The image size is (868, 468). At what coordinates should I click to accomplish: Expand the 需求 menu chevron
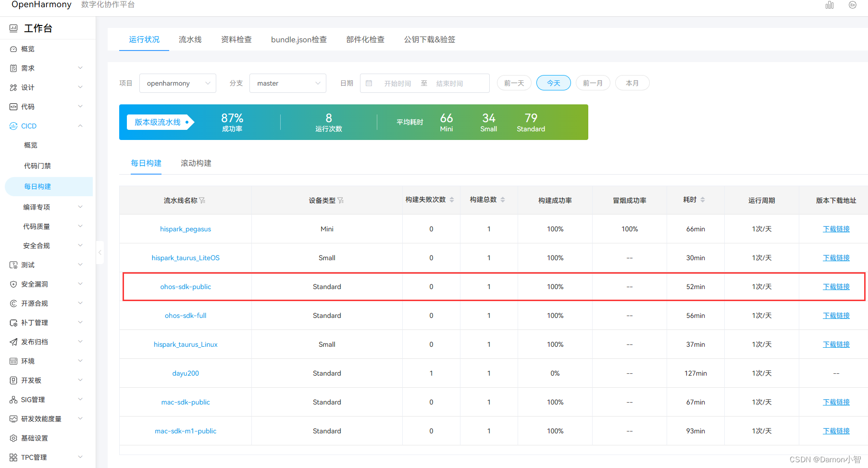tap(80, 68)
